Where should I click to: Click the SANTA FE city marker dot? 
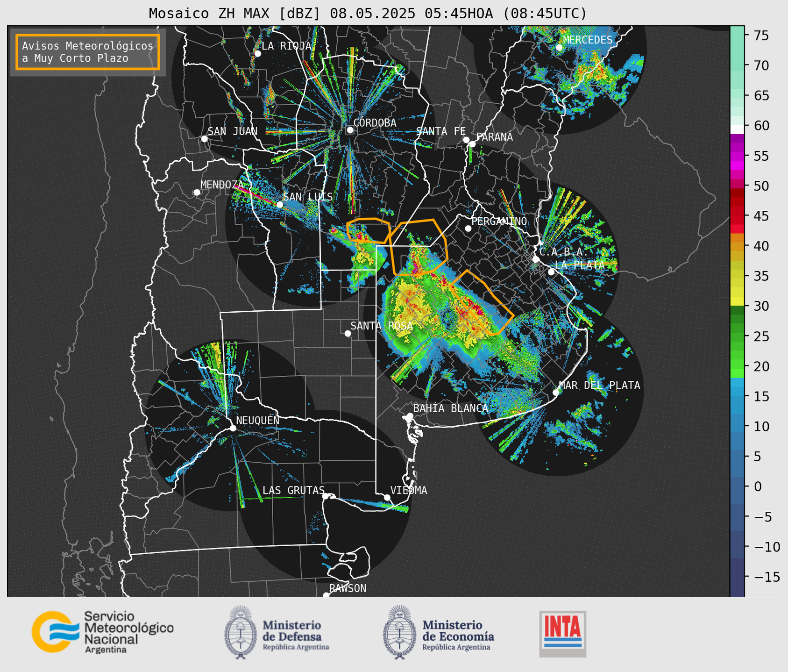(466, 140)
